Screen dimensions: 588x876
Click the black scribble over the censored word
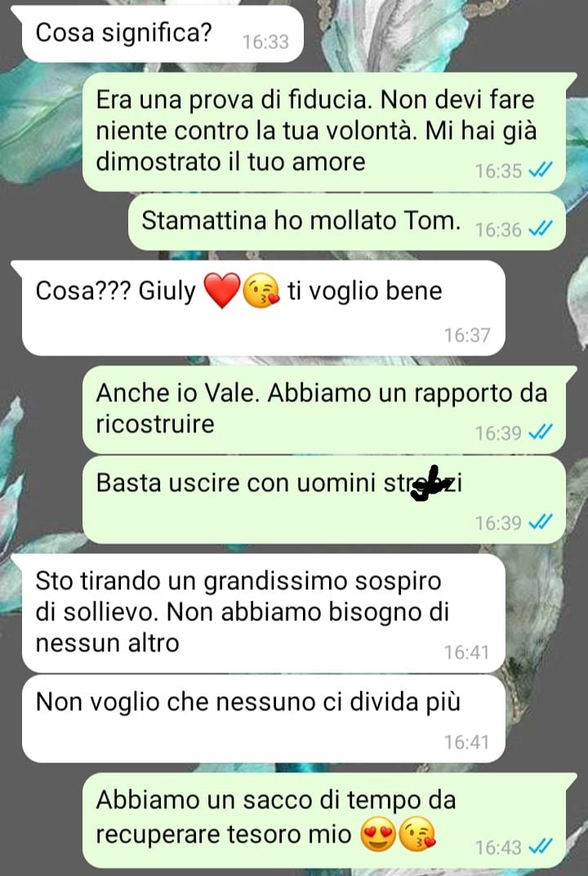(431, 484)
